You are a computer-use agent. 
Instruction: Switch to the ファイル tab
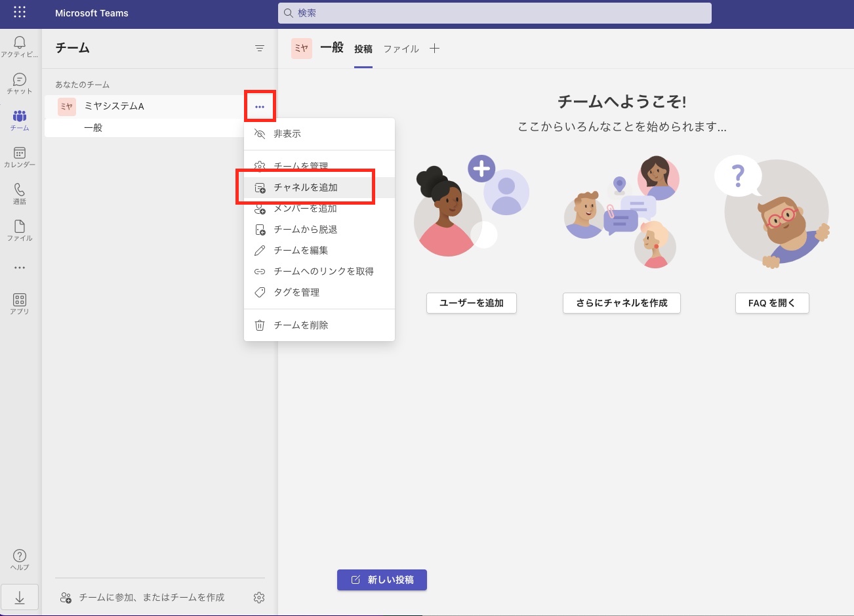pyautogui.click(x=401, y=49)
